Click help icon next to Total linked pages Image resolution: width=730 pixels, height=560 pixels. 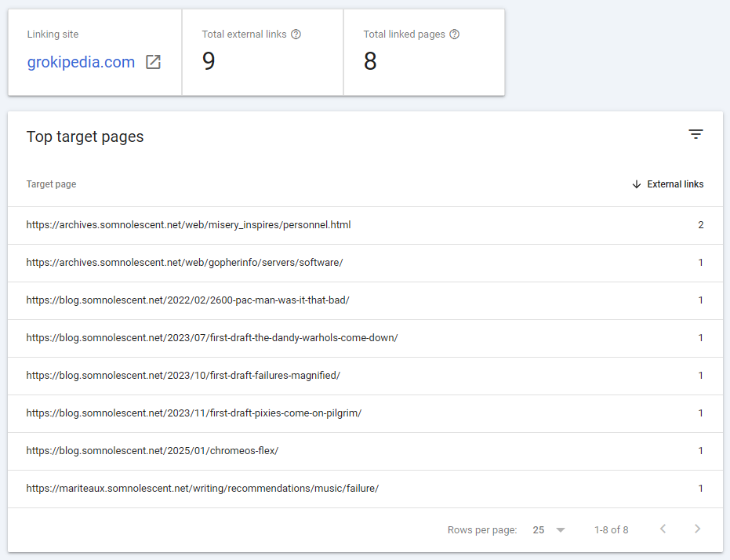click(454, 35)
